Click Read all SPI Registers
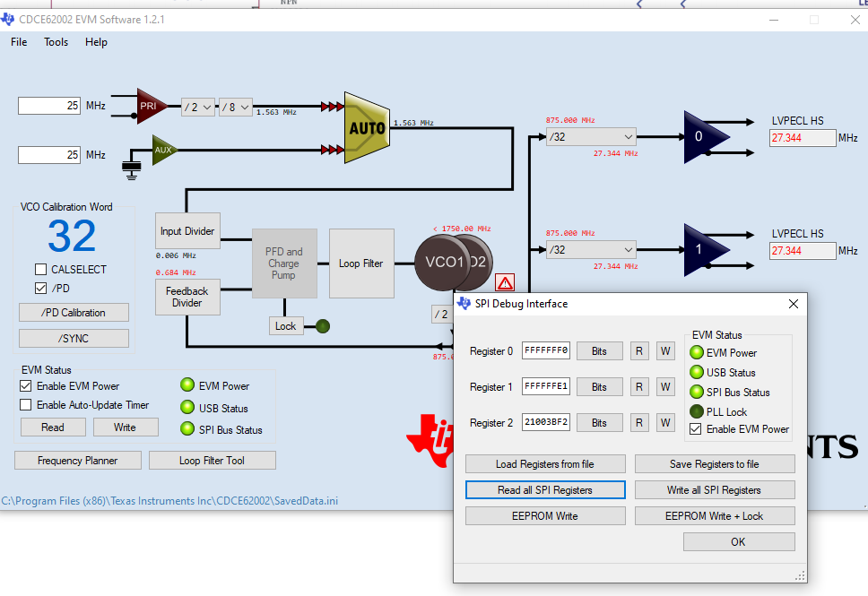Screen dimensions: 868x596 coord(545,489)
